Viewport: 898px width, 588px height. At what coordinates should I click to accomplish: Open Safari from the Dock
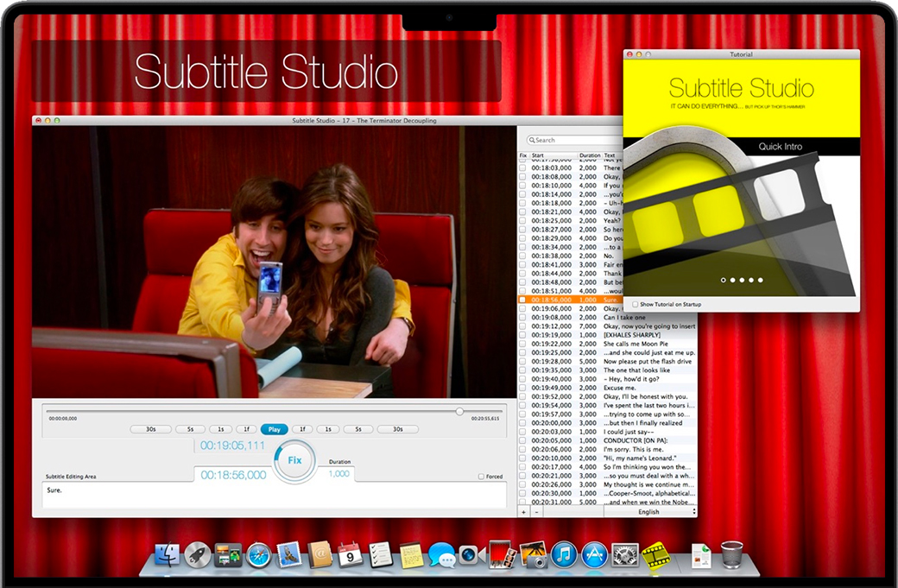pos(258,554)
